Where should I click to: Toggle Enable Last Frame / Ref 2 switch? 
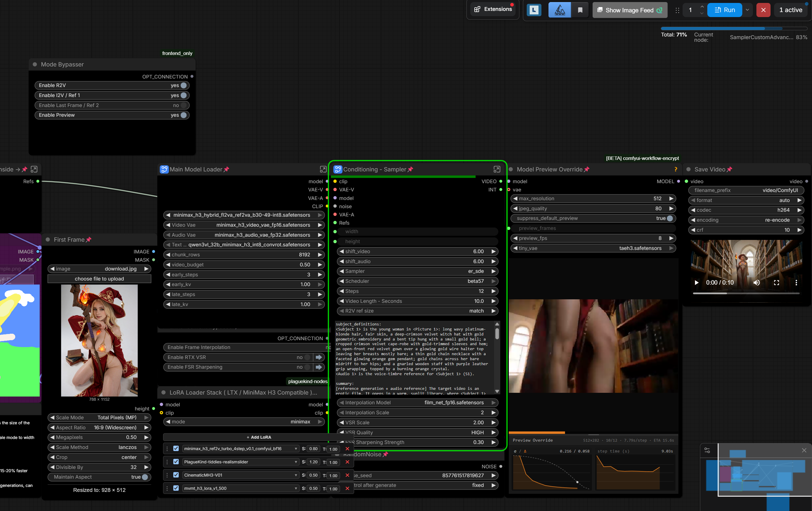pos(184,105)
